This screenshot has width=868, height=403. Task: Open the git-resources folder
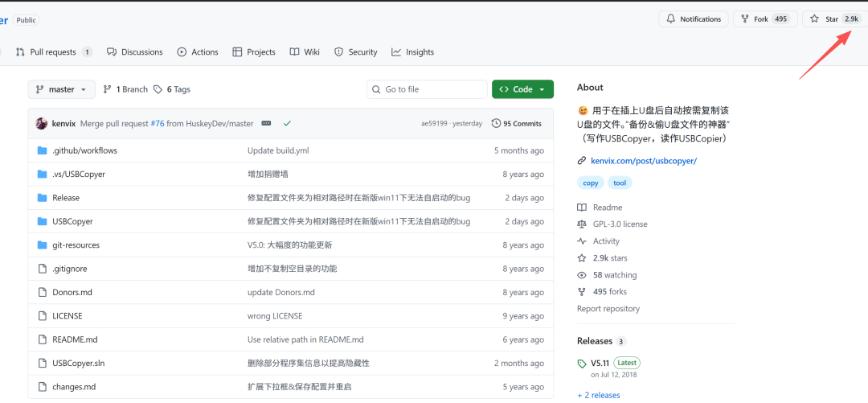click(x=76, y=245)
